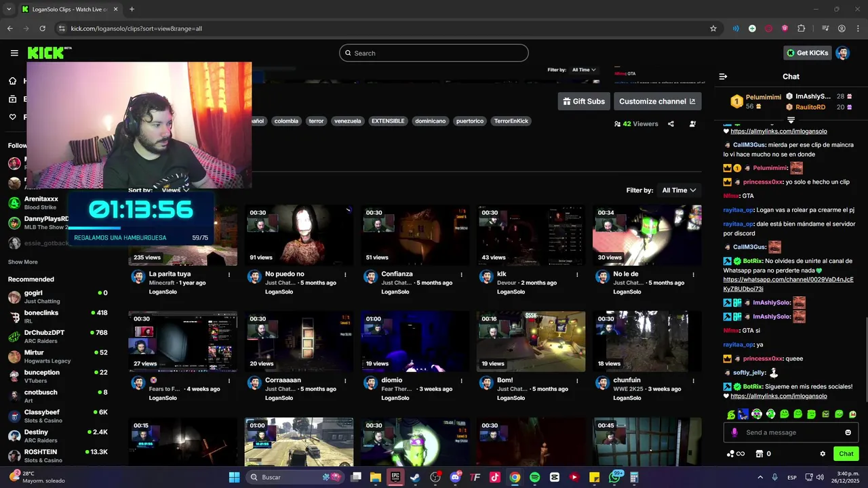
Task: Click the purple microphone icon in chat input
Action: [x=734, y=432]
